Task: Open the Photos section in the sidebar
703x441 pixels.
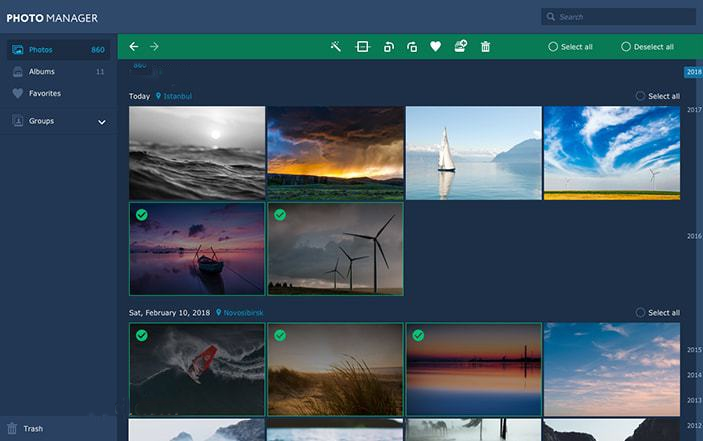Action: [59, 50]
